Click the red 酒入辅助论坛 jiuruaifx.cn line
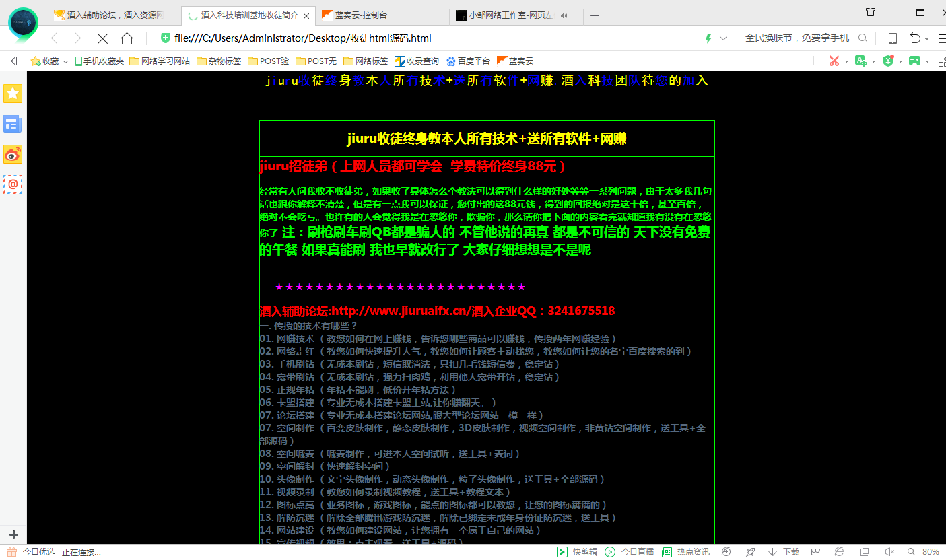The image size is (946, 560). (x=437, y=311)
